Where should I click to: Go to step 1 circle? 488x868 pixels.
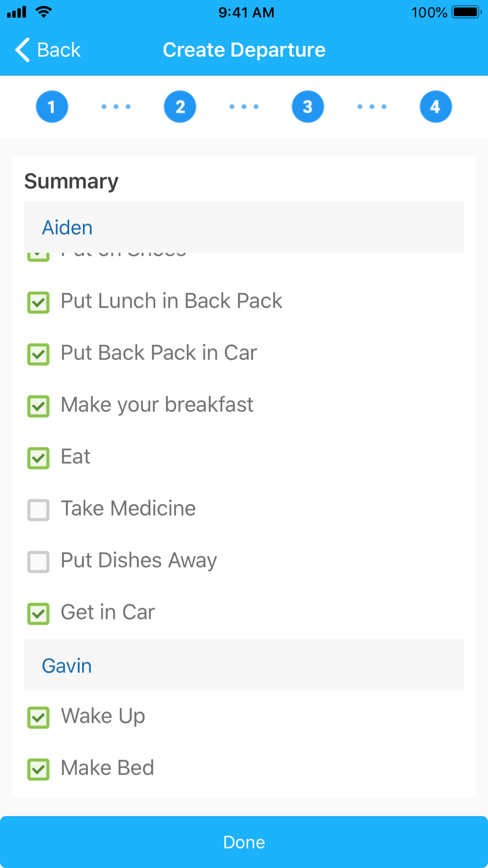pos(52,106)
